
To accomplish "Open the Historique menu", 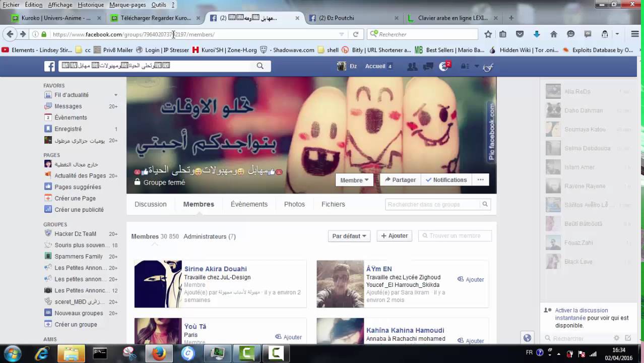I will [x=91, y=5].
